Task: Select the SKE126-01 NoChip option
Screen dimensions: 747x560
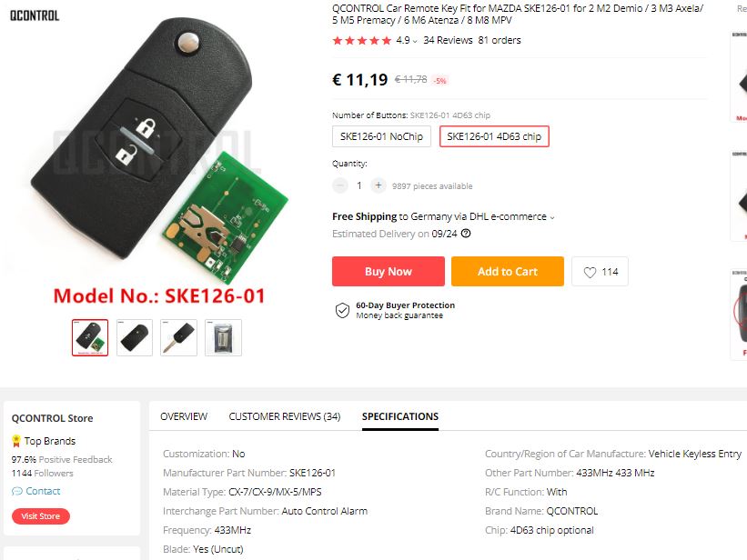Action: pos(381,136)
